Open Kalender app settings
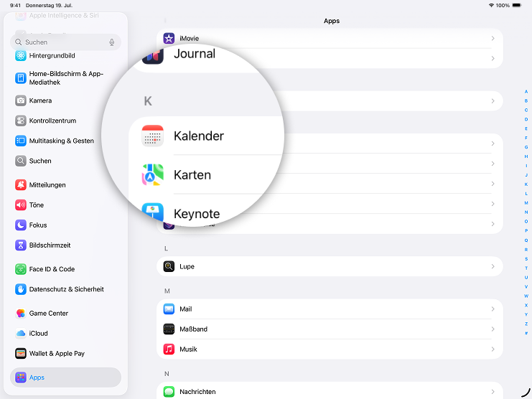Viewport: 532px width, 399px height. (199, 136)
